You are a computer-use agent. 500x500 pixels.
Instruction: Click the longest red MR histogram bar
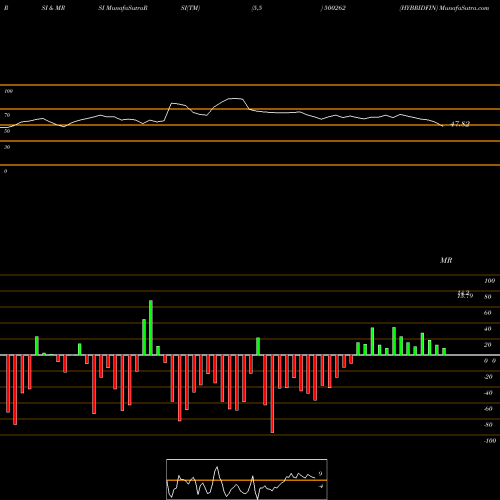(x=272, y=394)
